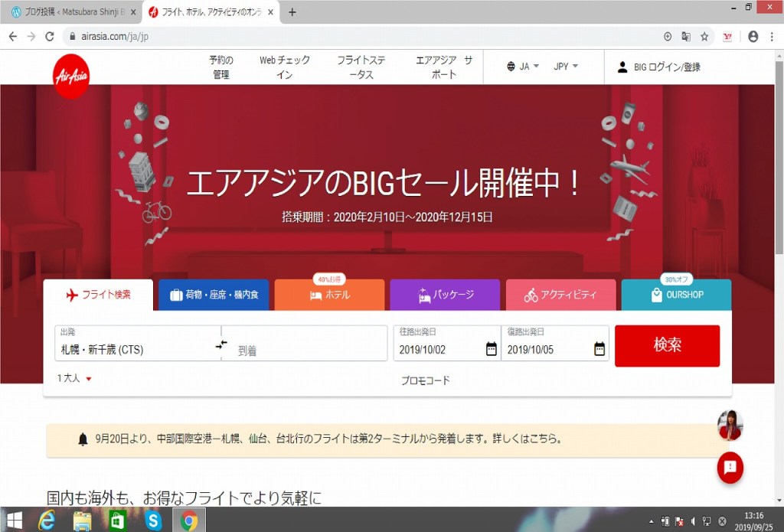Open the プロモコード promo code entry
This screenshot has width=784, height=532.
click(425, 380)
